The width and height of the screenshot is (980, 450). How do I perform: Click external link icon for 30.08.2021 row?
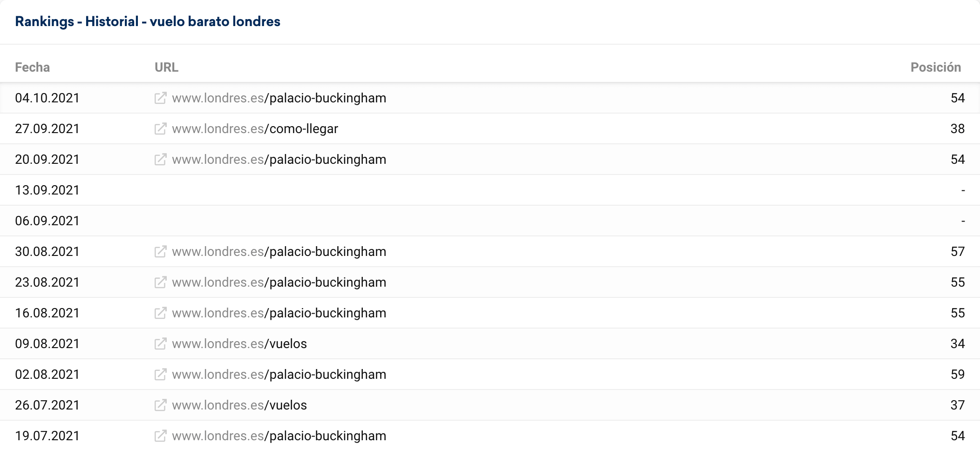point(160,252)
